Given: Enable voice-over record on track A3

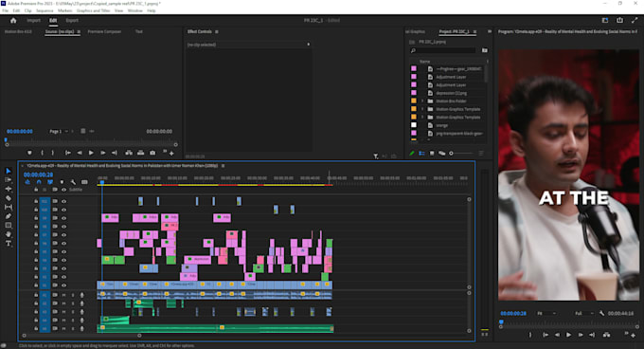Looking at the screenshot, I should [x=81, y=312].
